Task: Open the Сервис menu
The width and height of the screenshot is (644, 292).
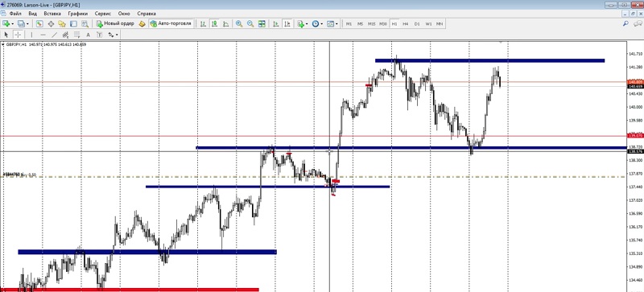Action: click(x=103, y=13)
